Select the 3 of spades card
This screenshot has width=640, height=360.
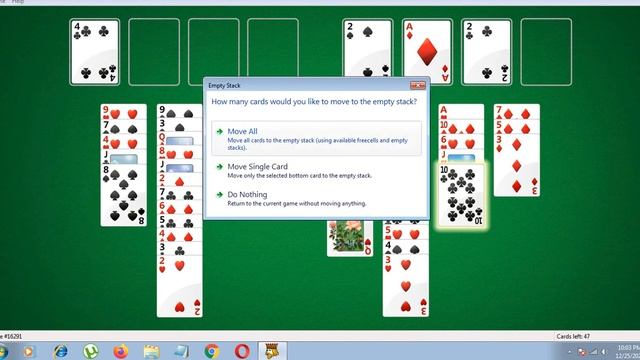pos(180,125)
